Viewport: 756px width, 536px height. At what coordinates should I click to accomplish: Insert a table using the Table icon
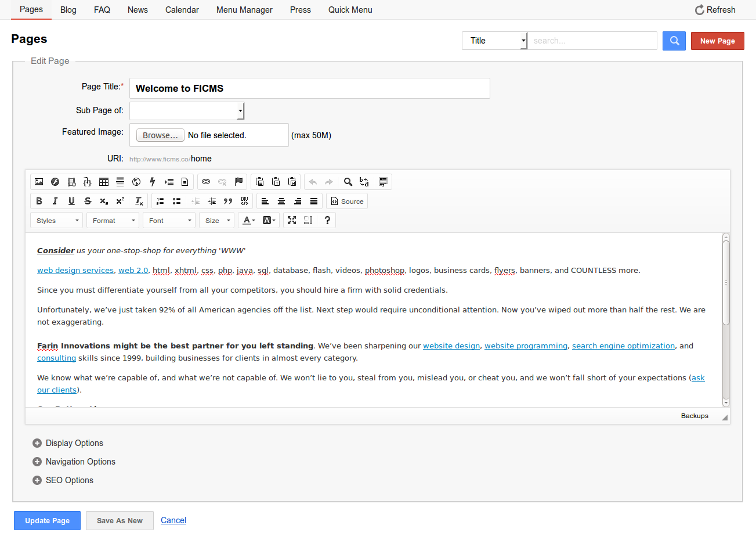104,182
